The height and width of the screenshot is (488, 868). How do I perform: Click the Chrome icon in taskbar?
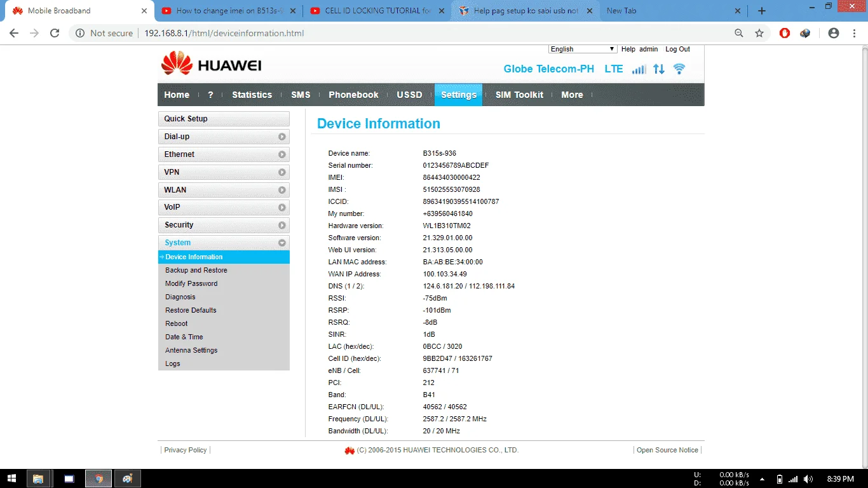click(x=99, y=478)
